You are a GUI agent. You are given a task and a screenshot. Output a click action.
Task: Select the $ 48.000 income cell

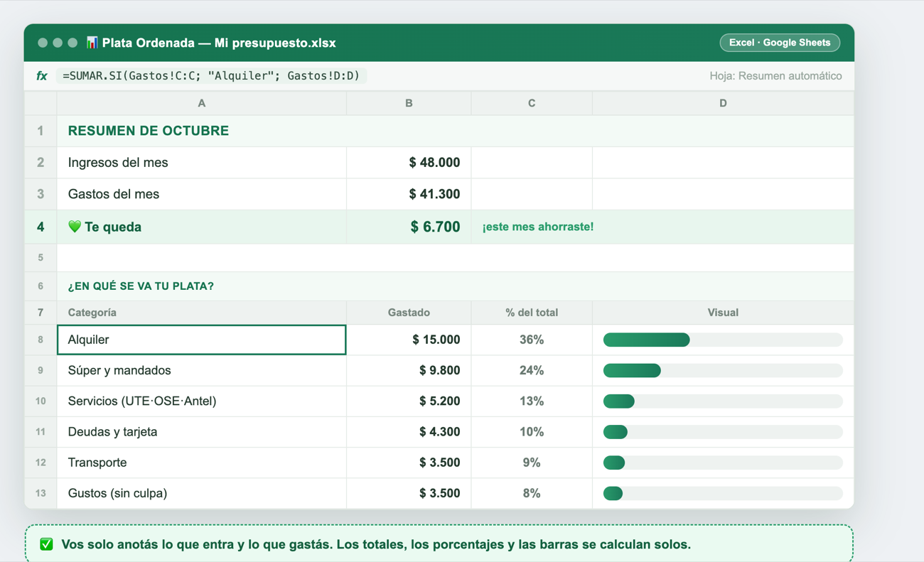(x=409, y=163)
